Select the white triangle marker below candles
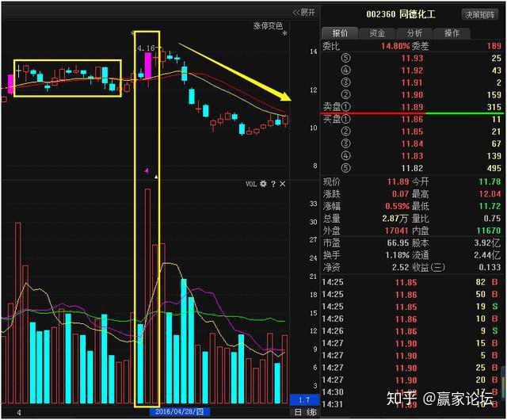 157,177
